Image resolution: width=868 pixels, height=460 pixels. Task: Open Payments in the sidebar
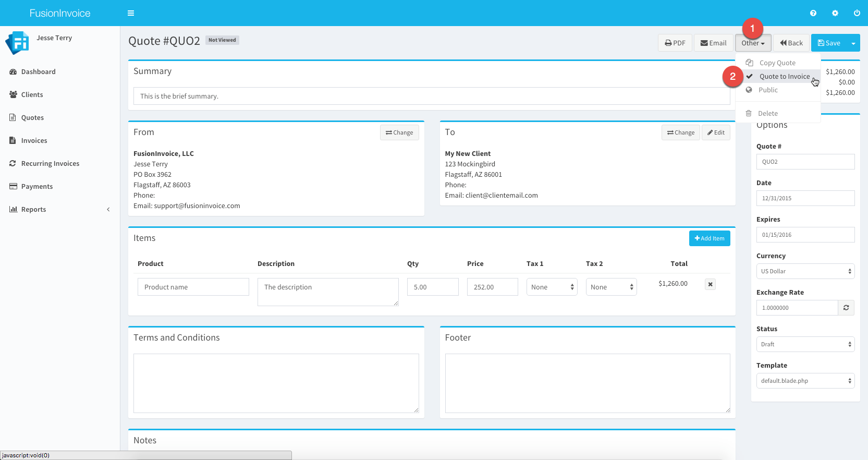(x=37, y=186)
